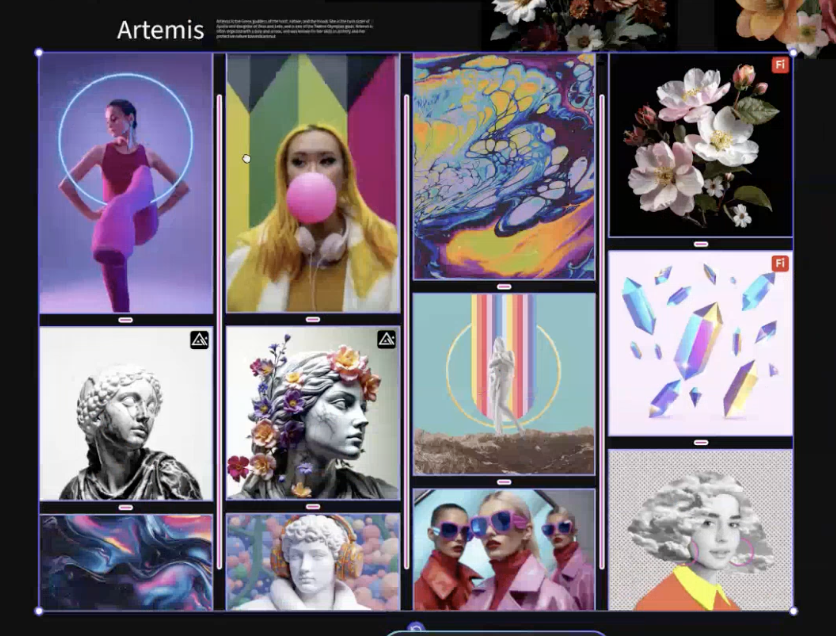Click the badge icon on grey statue image
This screenshot has height=636, width=836.
click(200, 340)
